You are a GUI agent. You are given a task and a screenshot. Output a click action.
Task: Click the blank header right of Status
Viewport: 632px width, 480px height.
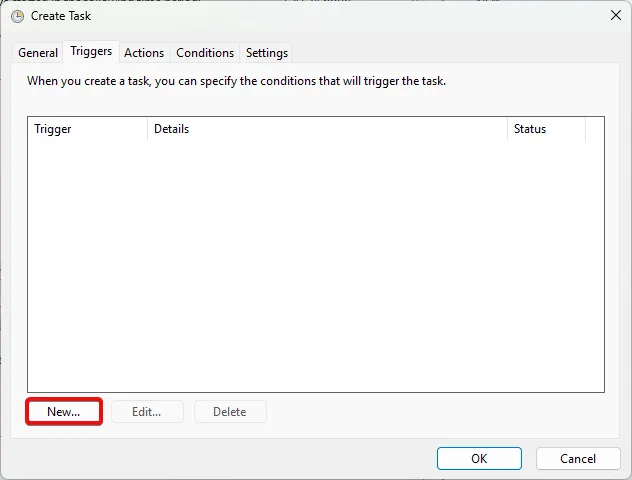(595, 129)
